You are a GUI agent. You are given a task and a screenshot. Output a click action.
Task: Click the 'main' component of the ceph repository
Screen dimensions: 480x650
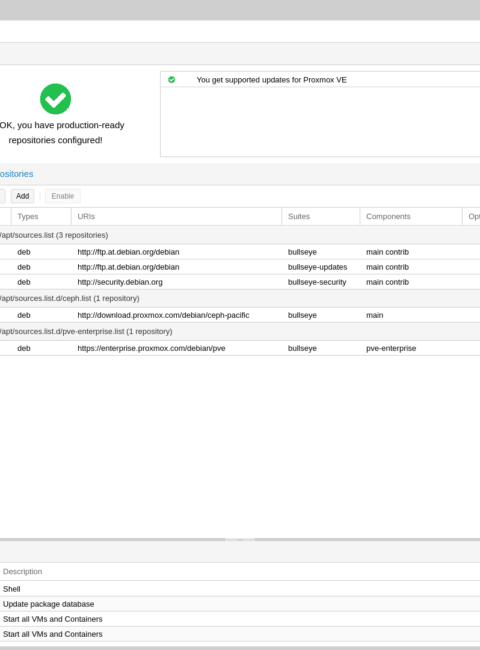pyautogui.click(x=375, y=315)
